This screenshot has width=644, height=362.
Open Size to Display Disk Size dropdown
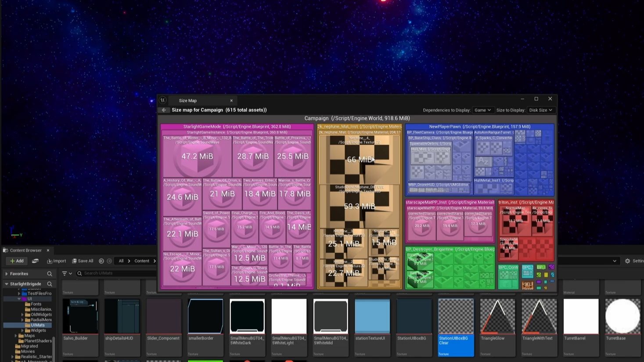click(540, 110)
